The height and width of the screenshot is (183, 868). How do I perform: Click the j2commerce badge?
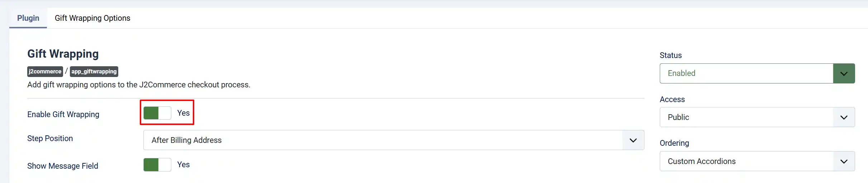coord(45,71)
